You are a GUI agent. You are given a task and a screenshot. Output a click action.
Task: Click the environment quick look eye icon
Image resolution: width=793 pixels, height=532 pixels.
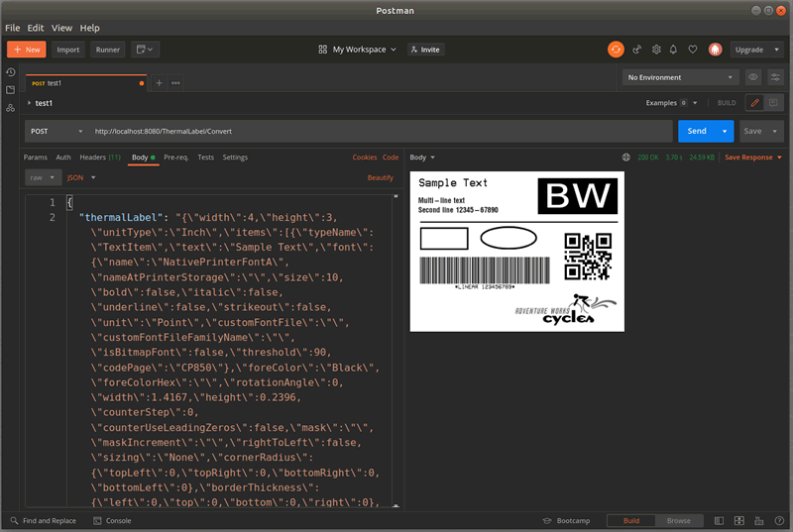pyautogui.click(x=753, y=77)
